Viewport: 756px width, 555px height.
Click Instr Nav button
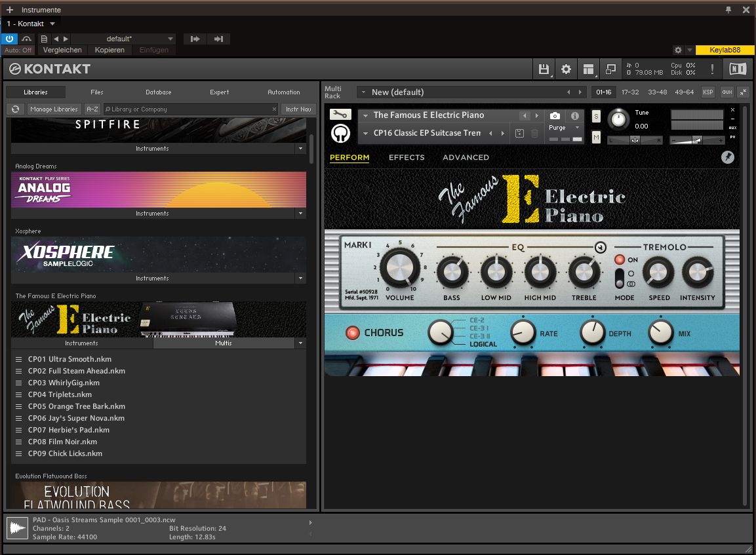click(298, 109)
